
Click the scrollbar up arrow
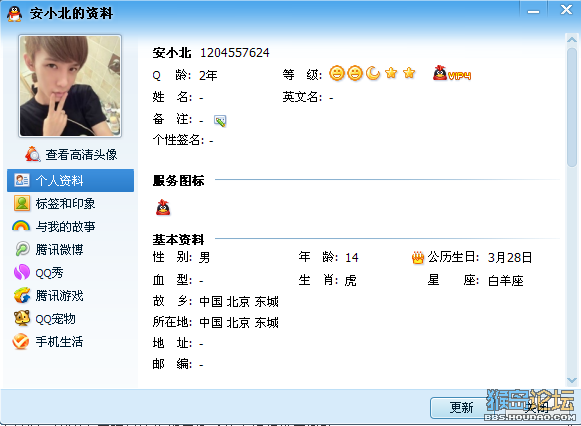tap(571, 39)
